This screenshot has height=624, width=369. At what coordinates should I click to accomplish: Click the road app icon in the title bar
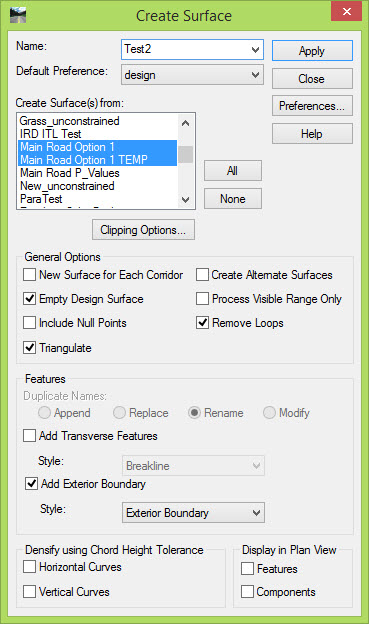[x=18, y=16]
